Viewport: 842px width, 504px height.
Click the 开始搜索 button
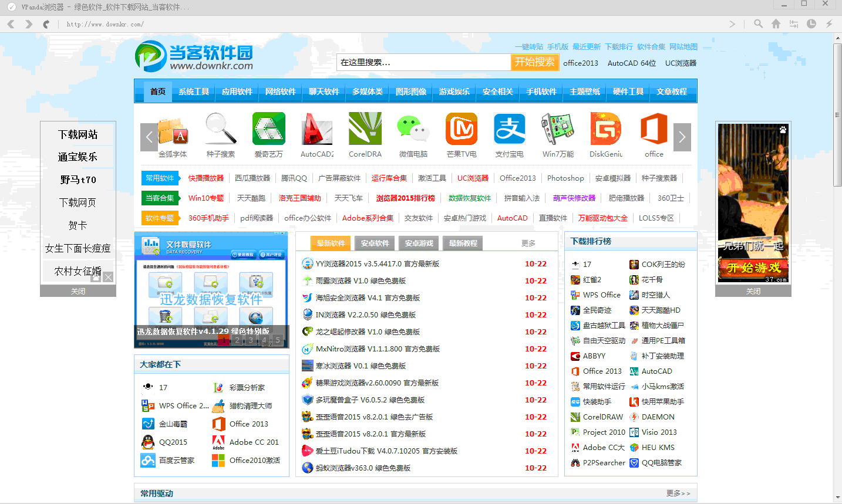pos(534,62)
